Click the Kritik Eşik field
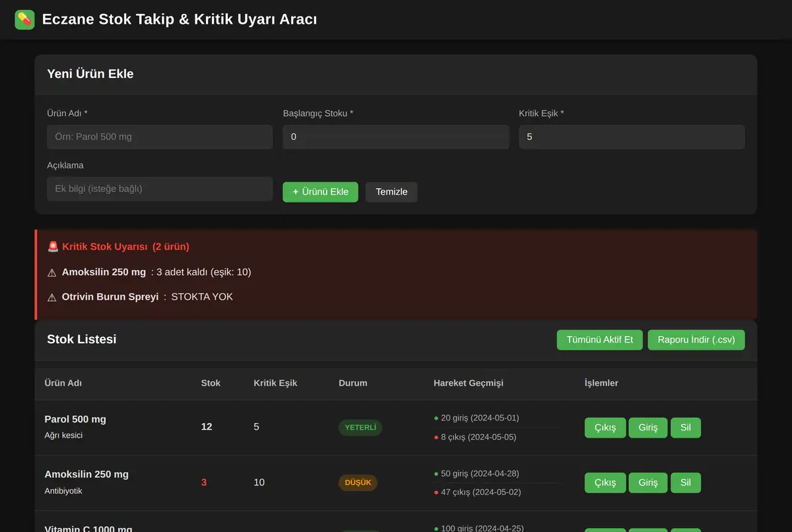The height and width of the screenshot is (532, 792). pos(632,137)
